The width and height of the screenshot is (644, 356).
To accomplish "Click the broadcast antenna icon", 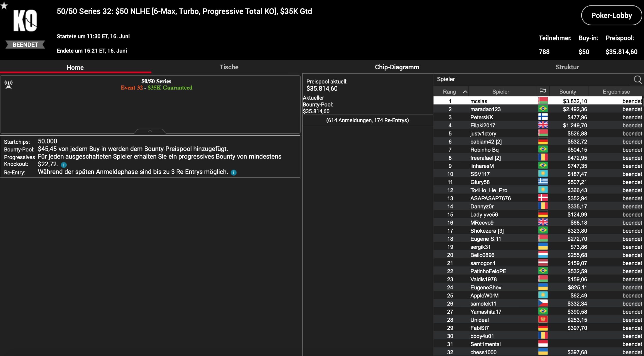I will pyautogui.click(x=9, y=85).
